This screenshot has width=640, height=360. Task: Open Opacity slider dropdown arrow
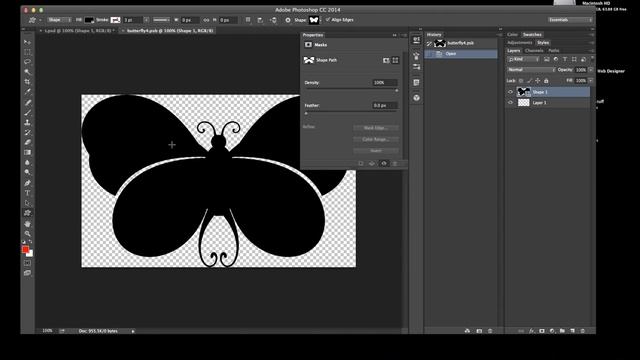[591, 70]
